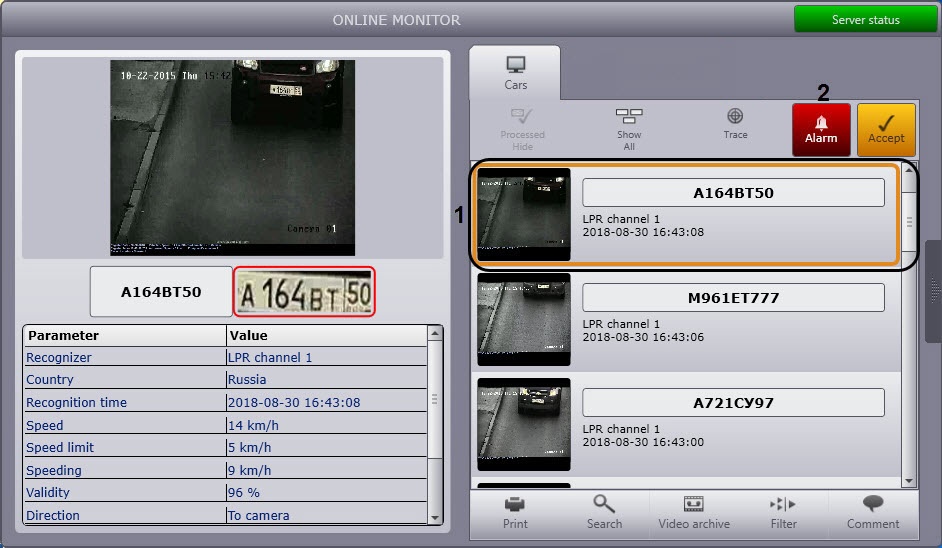Expand the side panel handle at right edge
Viewport: 942px width, 548px height.
pos(934,291)
